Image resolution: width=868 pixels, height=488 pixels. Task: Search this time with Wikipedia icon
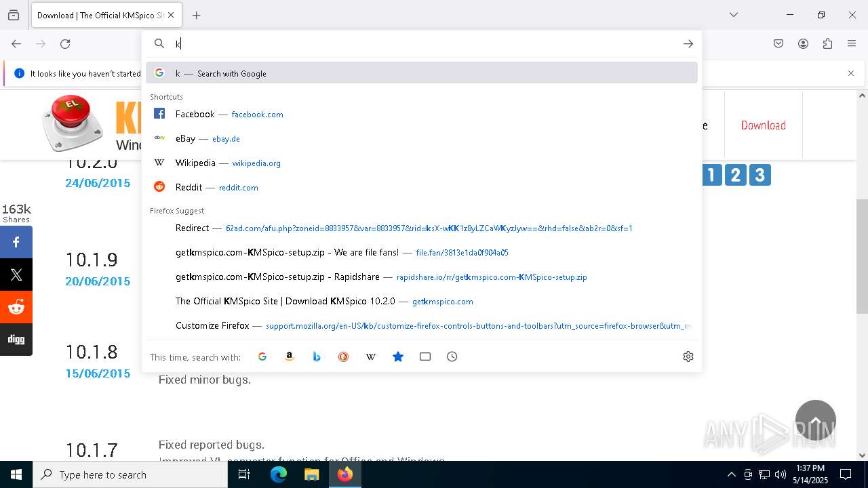click(x=371, y=357)
